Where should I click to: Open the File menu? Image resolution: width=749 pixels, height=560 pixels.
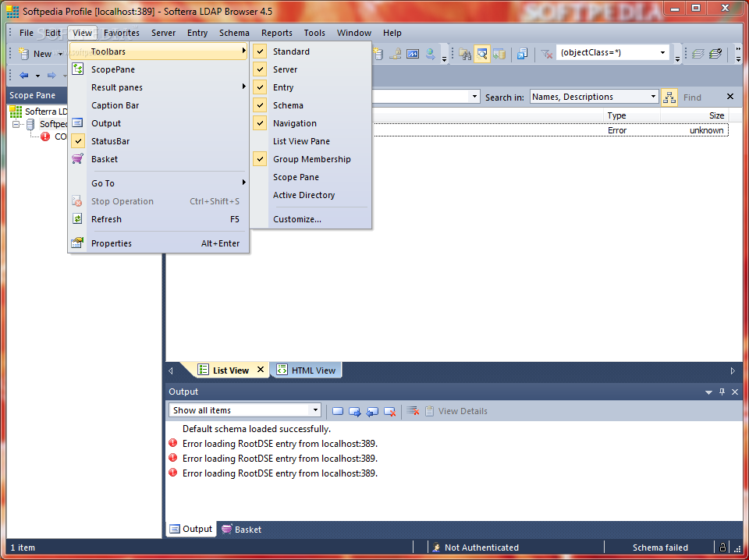[x=27, y=33]
